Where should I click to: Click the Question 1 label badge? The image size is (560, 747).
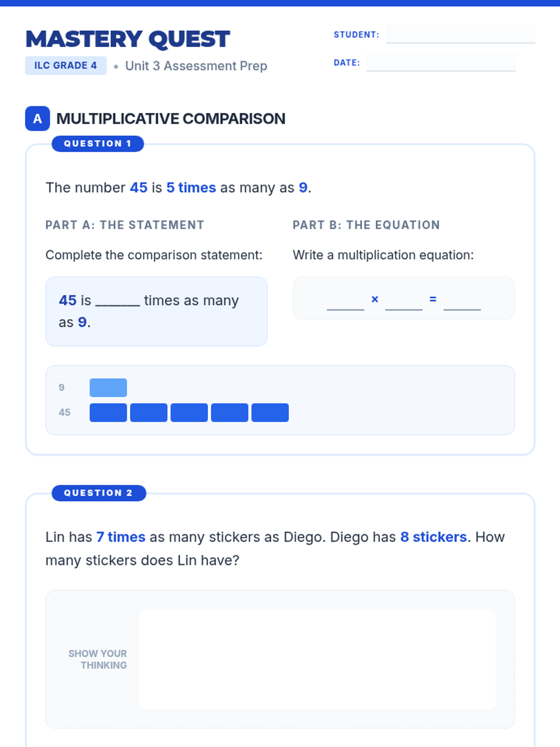[98, 143]
